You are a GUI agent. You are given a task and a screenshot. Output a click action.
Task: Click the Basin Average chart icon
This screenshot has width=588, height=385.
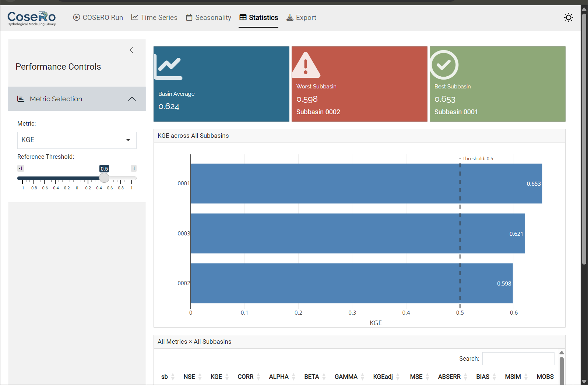pyautogui.click(x=169, y=67)
